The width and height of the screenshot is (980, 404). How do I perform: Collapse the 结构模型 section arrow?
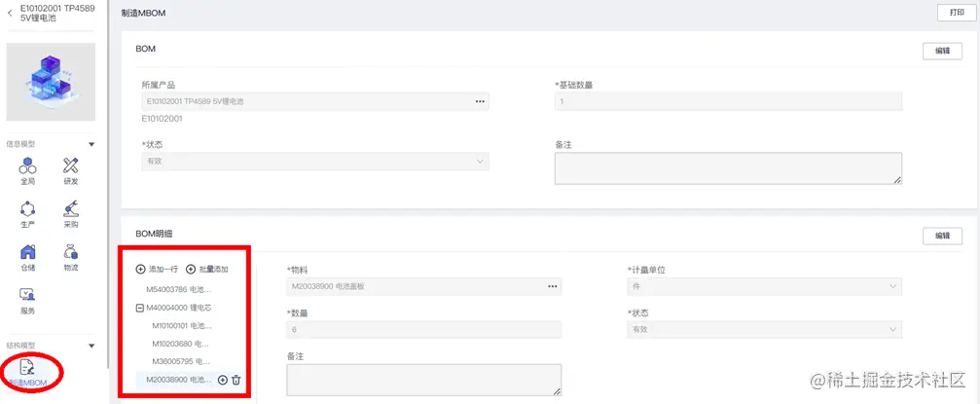pos(91,346)
